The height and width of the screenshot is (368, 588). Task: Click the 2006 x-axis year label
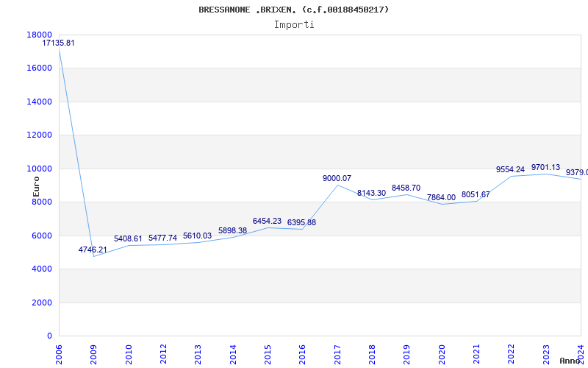coord(59,355)
